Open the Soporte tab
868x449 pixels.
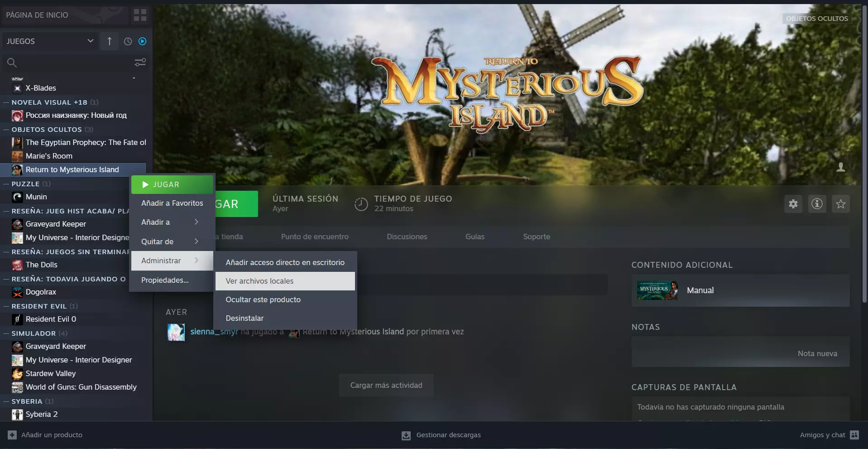(x=537, y=237)
